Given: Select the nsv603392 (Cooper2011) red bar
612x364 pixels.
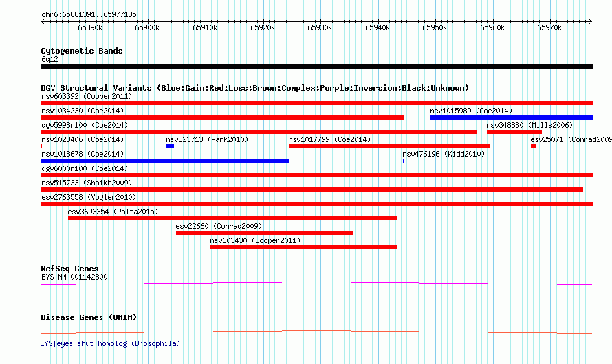Looking at the screenshot, I should pos(316,103).
